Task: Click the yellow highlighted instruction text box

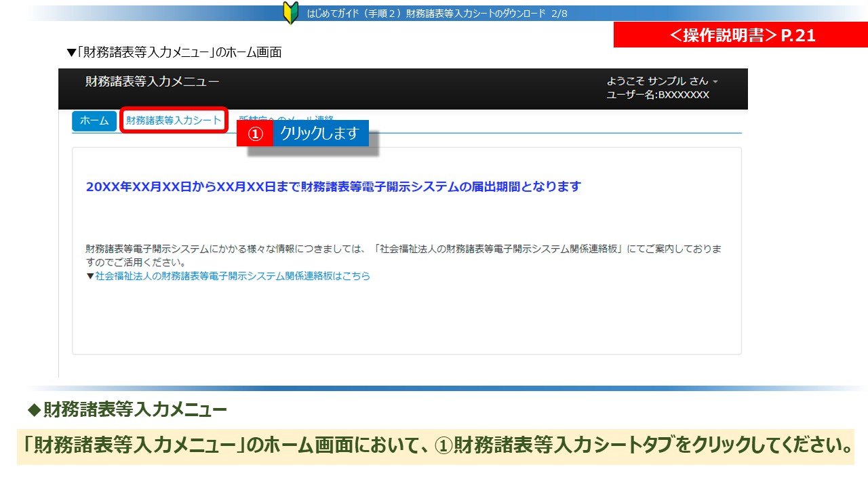Action: pyautogui.click(x=435, y=446)
